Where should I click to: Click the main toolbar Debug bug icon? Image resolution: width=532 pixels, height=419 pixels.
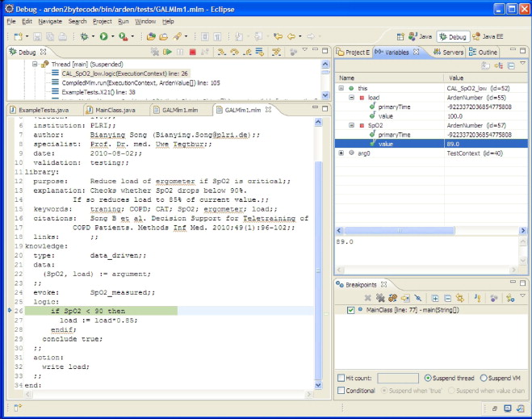tap(84, 36)
